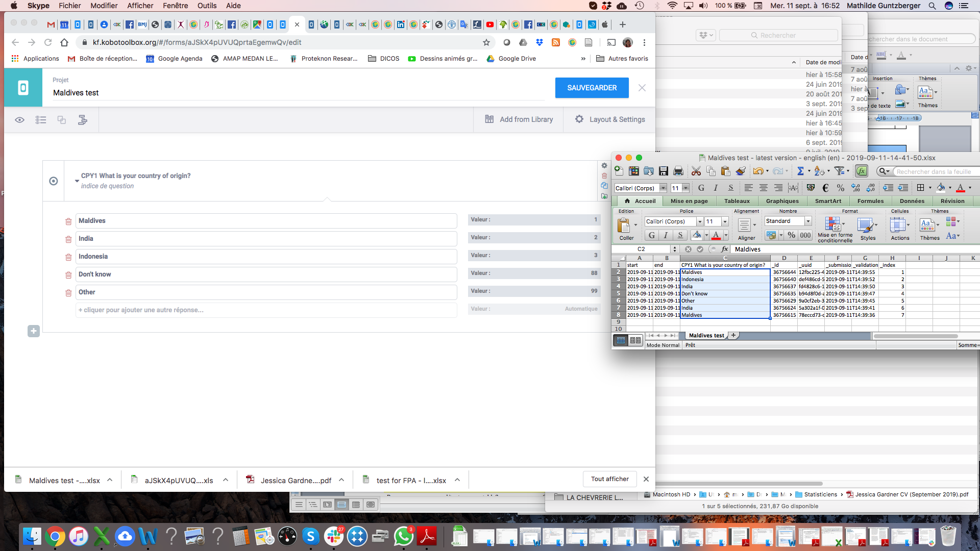This screenshot has height=551, width=980.
Task: Open the Fenêtre menu in the menu bar
Action: click(175, 6)
